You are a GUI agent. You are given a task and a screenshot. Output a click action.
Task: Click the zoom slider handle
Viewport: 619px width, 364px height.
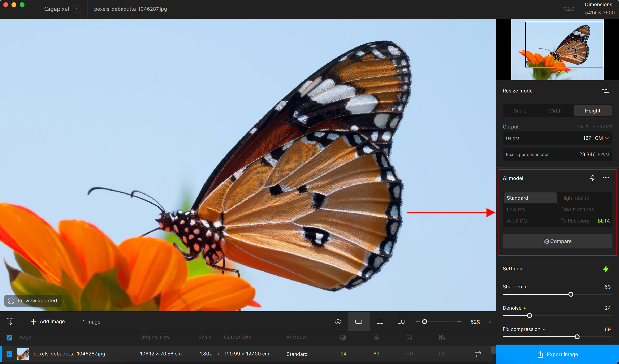pos(425,321)
